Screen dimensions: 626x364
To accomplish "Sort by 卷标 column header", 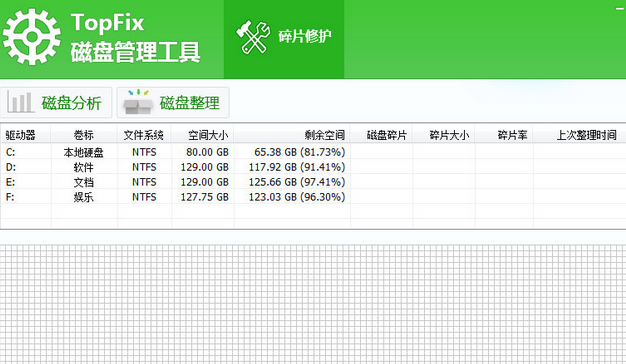I will pos(84,135).
